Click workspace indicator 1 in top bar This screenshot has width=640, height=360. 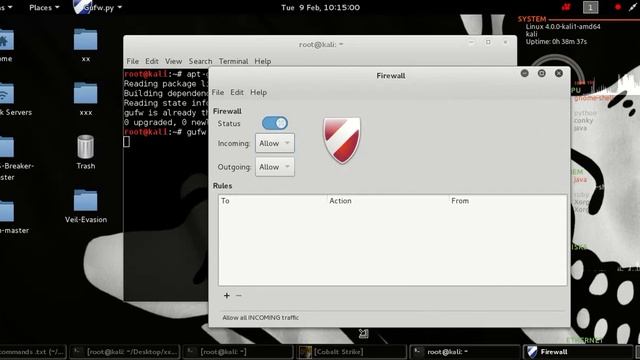[x=590, y=7]
